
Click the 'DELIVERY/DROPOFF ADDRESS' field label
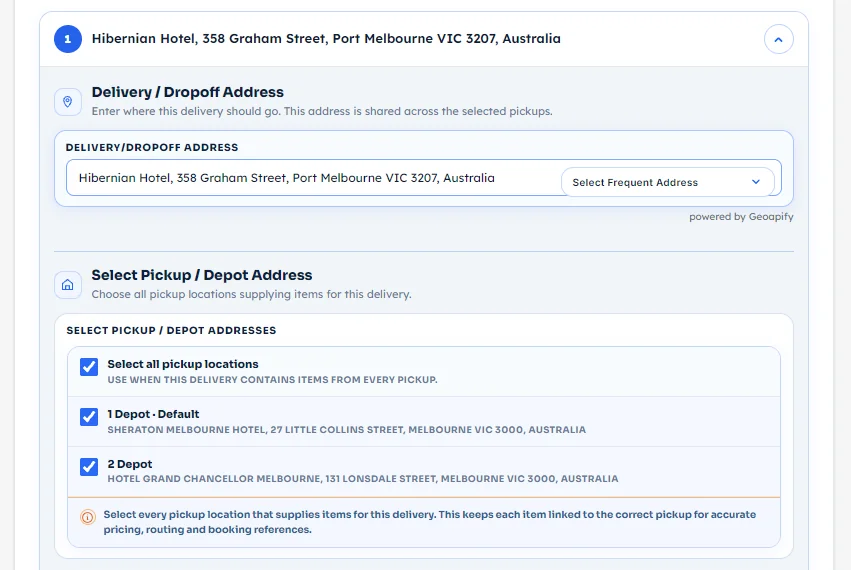[152, 148]
